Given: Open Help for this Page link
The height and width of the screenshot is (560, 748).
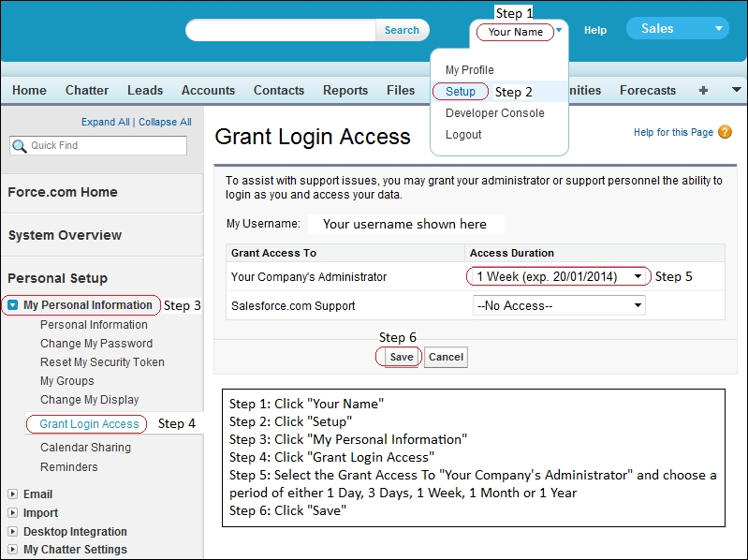Looking at the screenshot, I should (673, 132).
